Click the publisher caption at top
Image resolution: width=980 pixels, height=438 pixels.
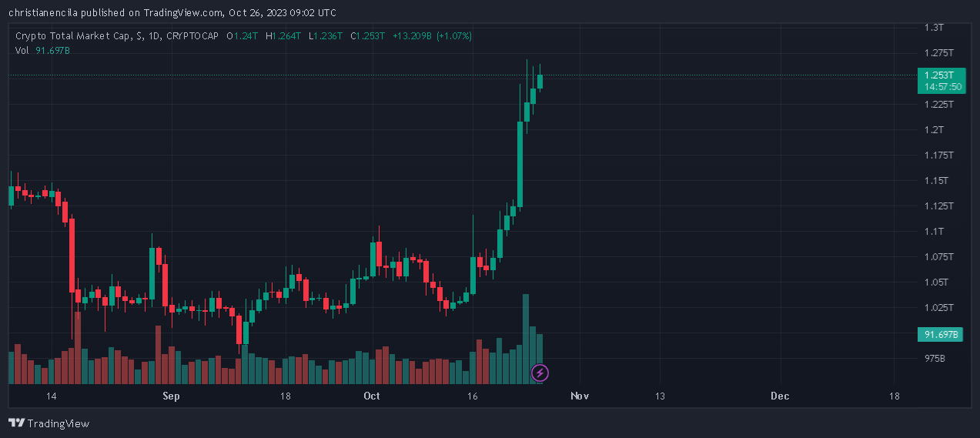(x=172, y=12)
